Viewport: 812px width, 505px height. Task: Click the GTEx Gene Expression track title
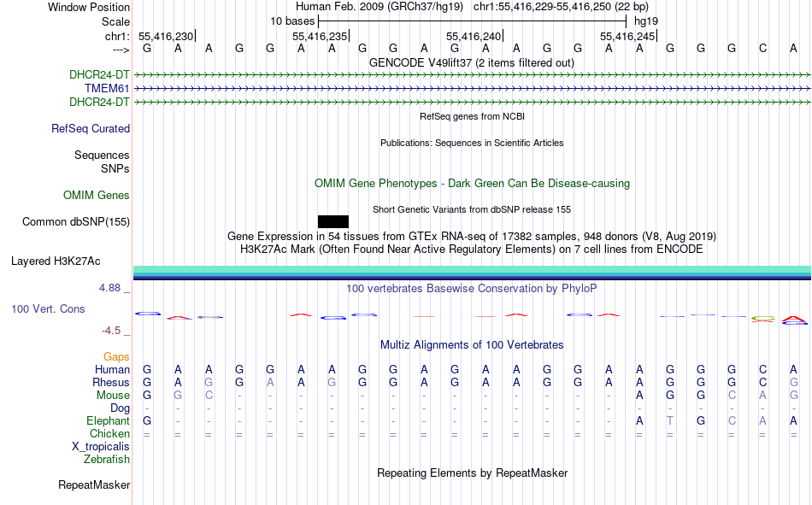pos(472,236)
